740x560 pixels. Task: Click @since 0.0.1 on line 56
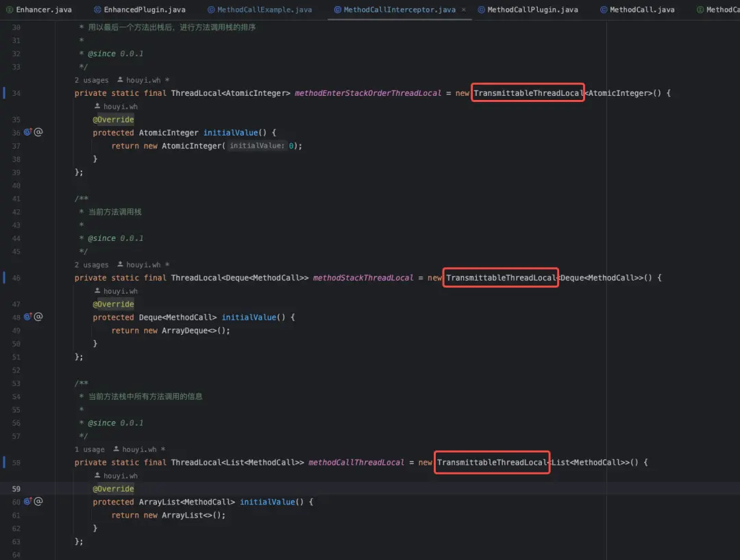[x=115, y=423]
